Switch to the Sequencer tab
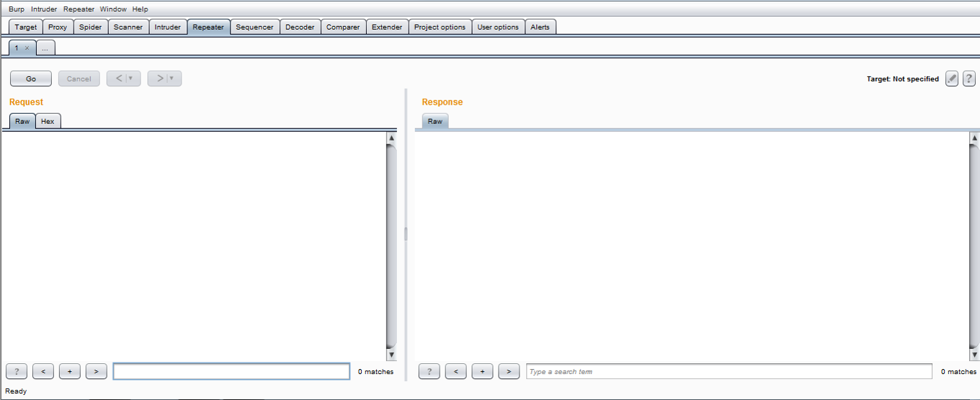Image resolution: width=980 pixels, height=400 pixels. (255, 27)
